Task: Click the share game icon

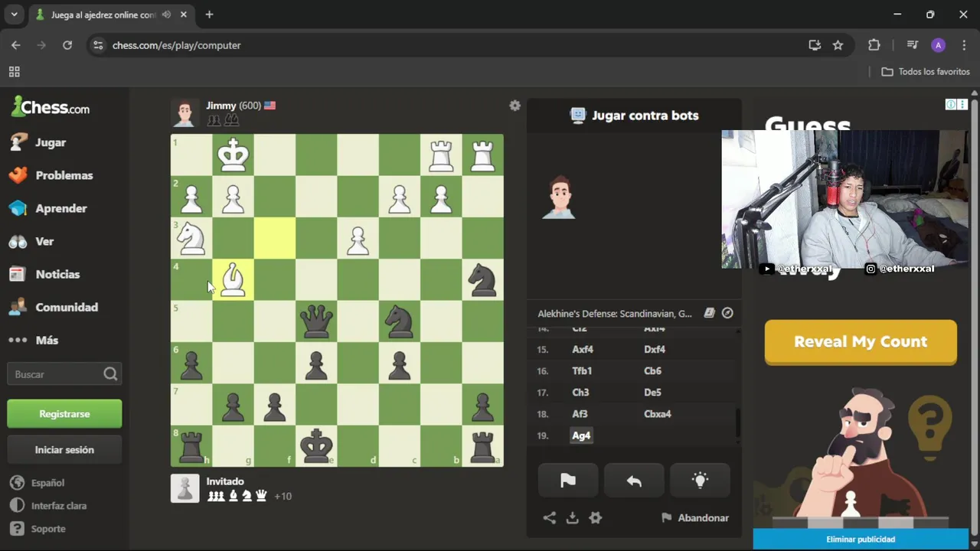Action: point(549,518)
